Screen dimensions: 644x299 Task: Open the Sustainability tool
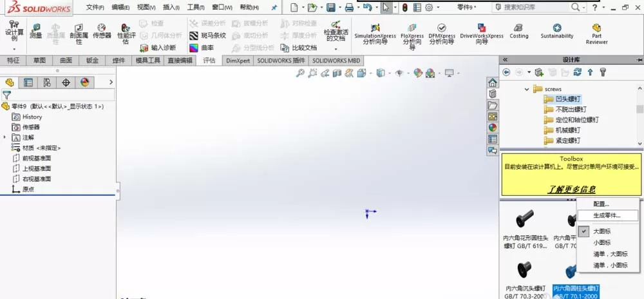point(557,31)
